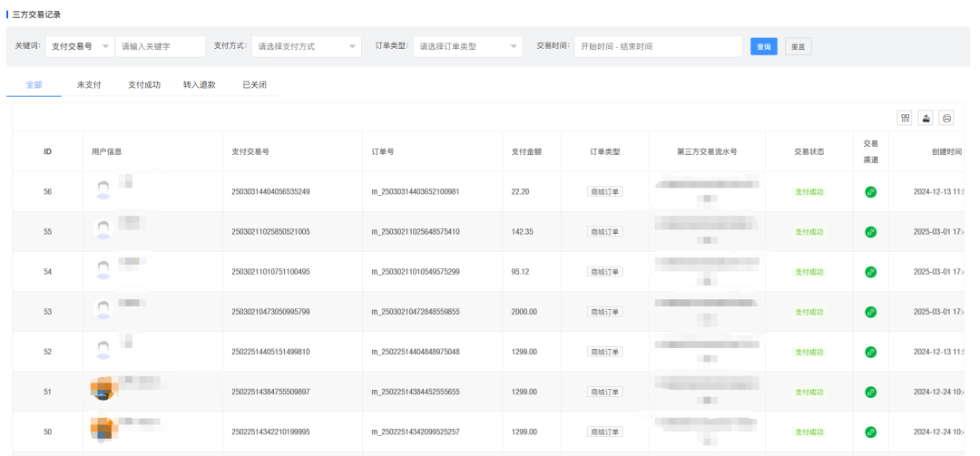Viewport: 980px width, 456px height.
Task: Click payment number 25030210473050995799
Action: (270, 312)
